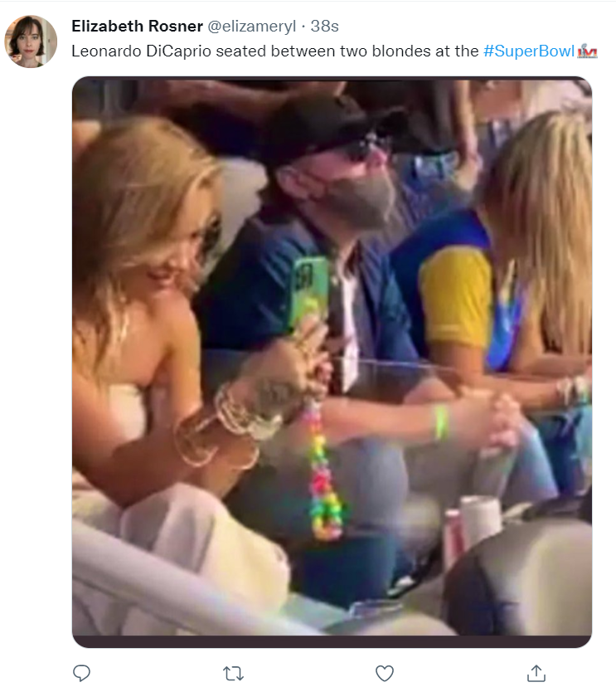
Task: Click Elizabeth Rosner's profile avatar
Action: tap(31, 41)
